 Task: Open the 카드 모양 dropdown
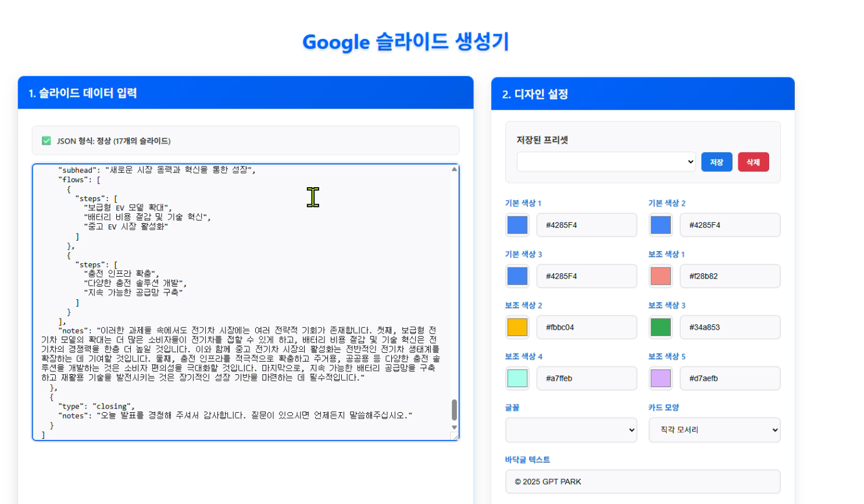tap(715, 430)
